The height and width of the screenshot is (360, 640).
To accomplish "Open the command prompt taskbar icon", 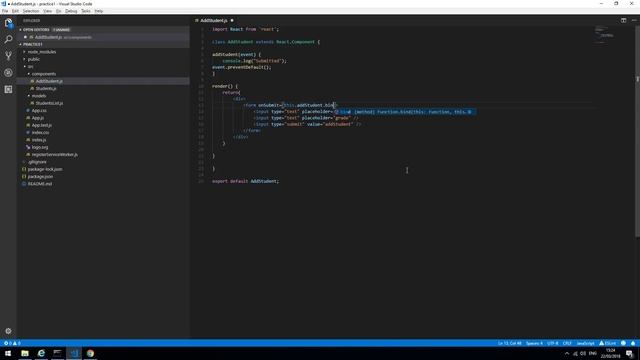I will [58, 353].
